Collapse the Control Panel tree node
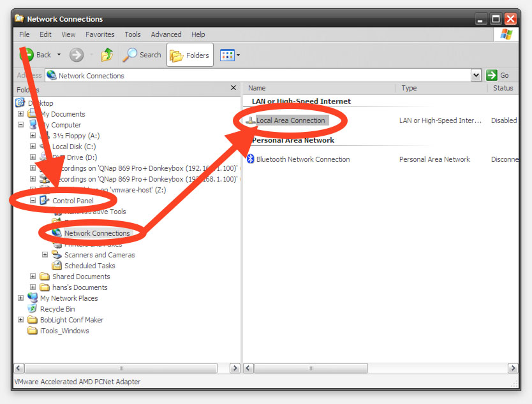 click(x=33, y=201)
